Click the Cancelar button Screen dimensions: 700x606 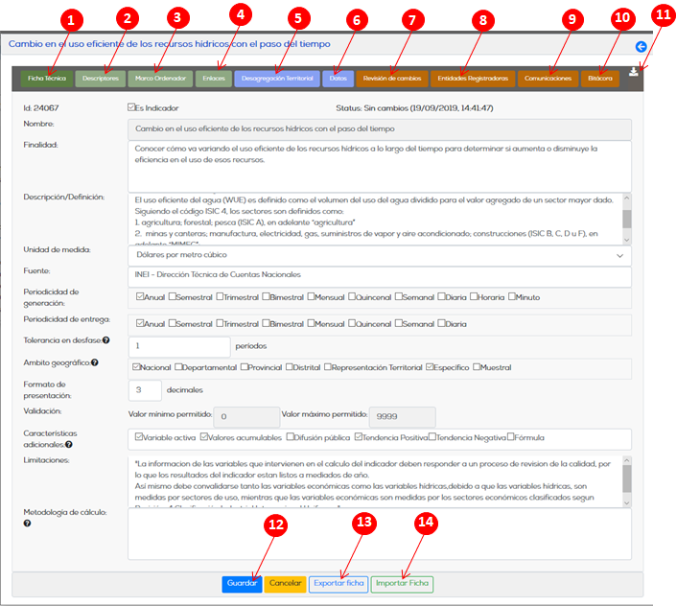(x=285, y=584)
